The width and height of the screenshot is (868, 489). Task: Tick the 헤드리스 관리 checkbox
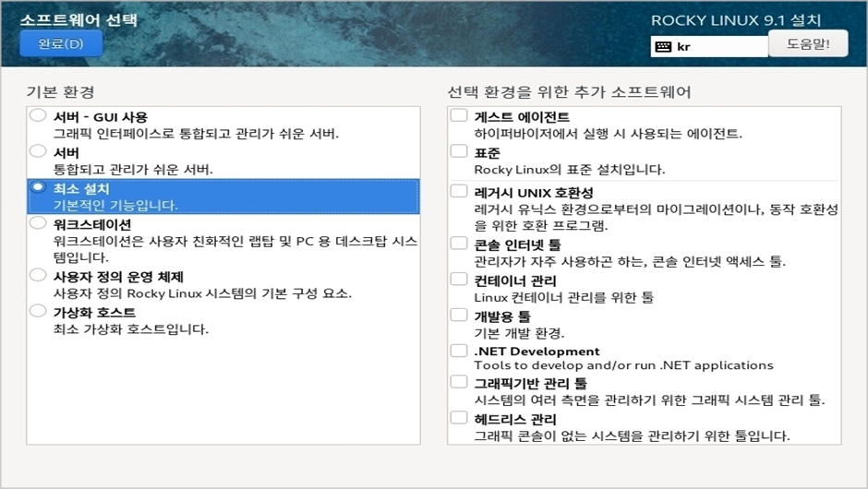(x=459, y=418)
